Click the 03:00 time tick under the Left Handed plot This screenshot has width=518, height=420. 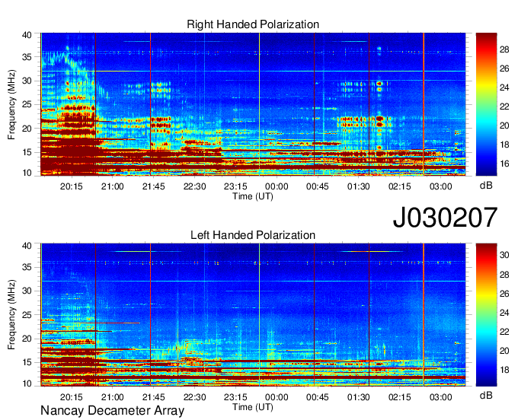(441, 397)
